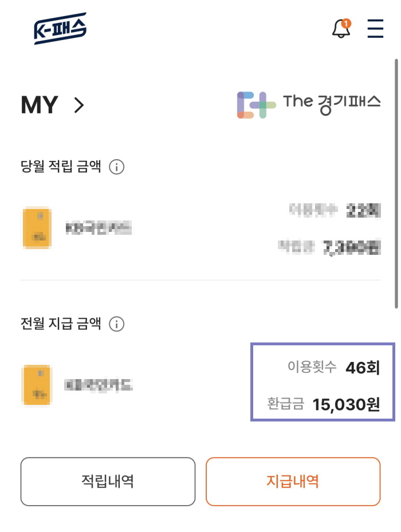Click the 이용횟수 46회 count
The width and height of the screenshot is (401, 532).
point(334,367)
